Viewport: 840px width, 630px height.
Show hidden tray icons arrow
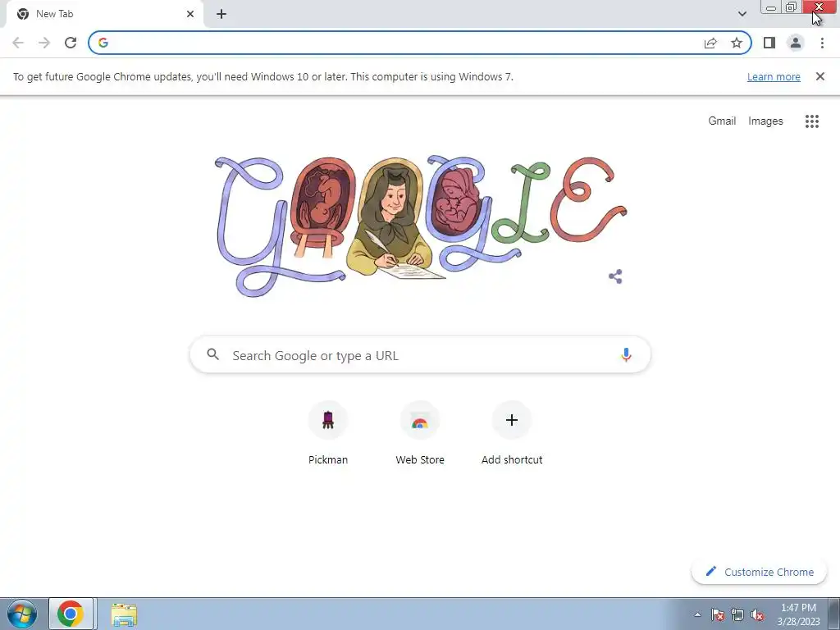697,614
